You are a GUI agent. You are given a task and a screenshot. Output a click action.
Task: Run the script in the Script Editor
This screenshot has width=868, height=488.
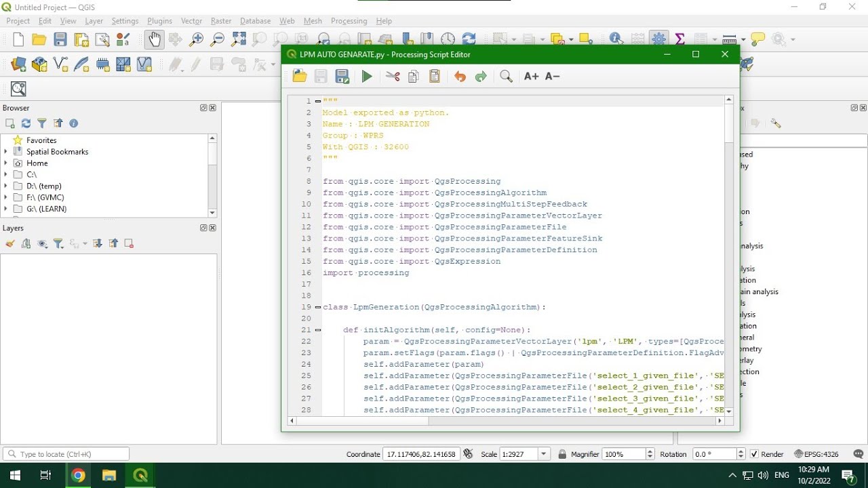tap(367, 77)
